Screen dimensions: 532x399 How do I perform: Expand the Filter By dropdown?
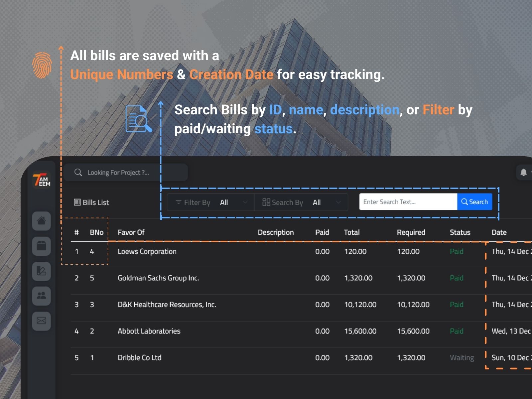pos(211,202)
